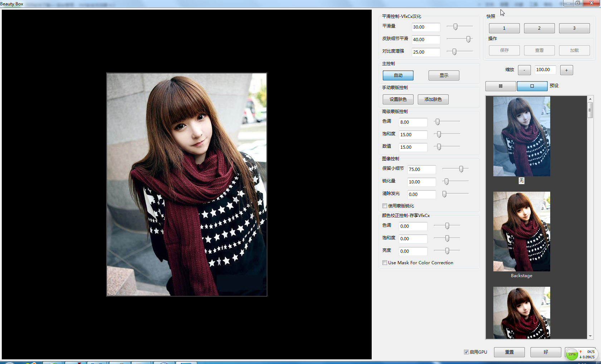The image size is (601, 364).
Task: Load a snapshot using 加载
Action: (x=574, y=50)
